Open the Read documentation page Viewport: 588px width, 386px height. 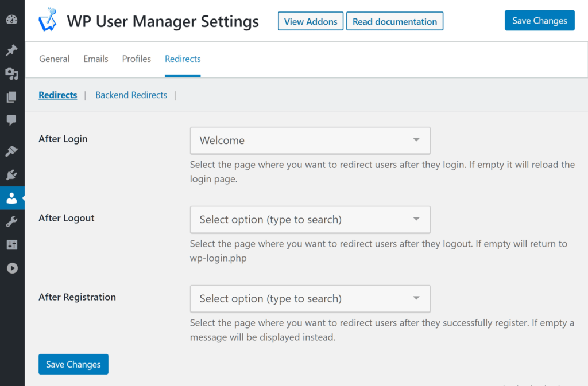[394, 21]
